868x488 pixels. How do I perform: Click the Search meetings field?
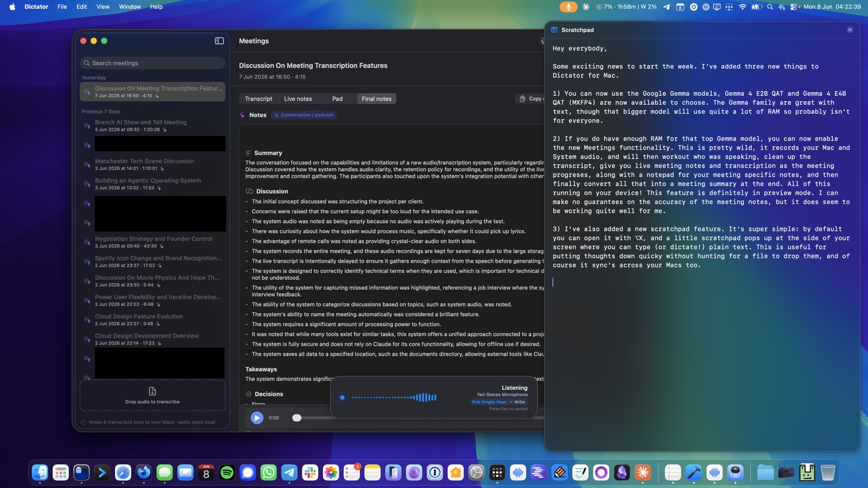(153, 63)
